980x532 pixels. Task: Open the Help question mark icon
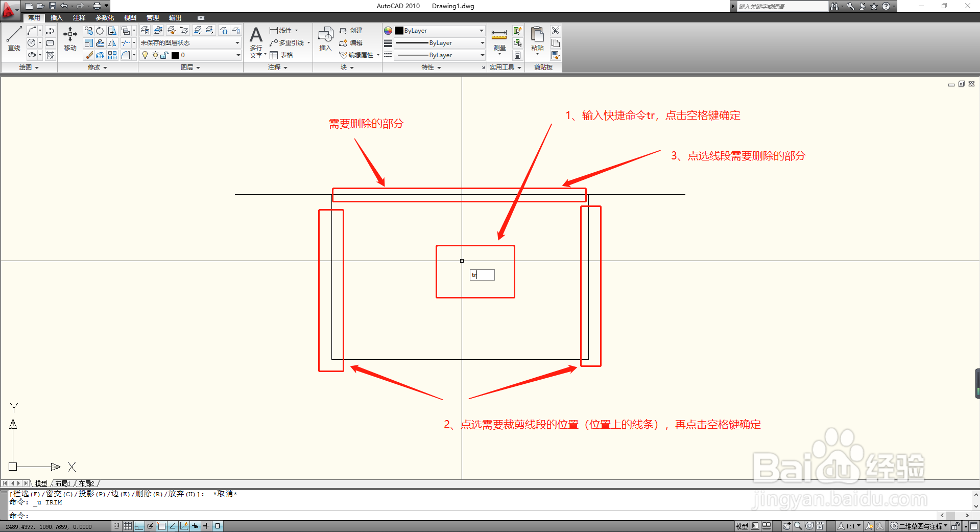886,6
